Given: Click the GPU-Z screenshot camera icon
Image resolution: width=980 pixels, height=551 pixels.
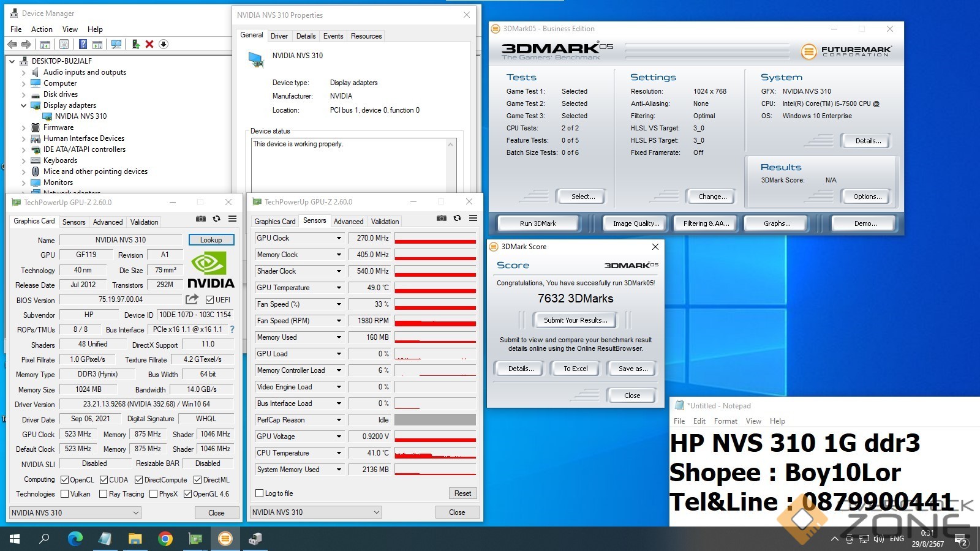Looking at the screenshot, I should pyautogui.click(x=200, y=219).
